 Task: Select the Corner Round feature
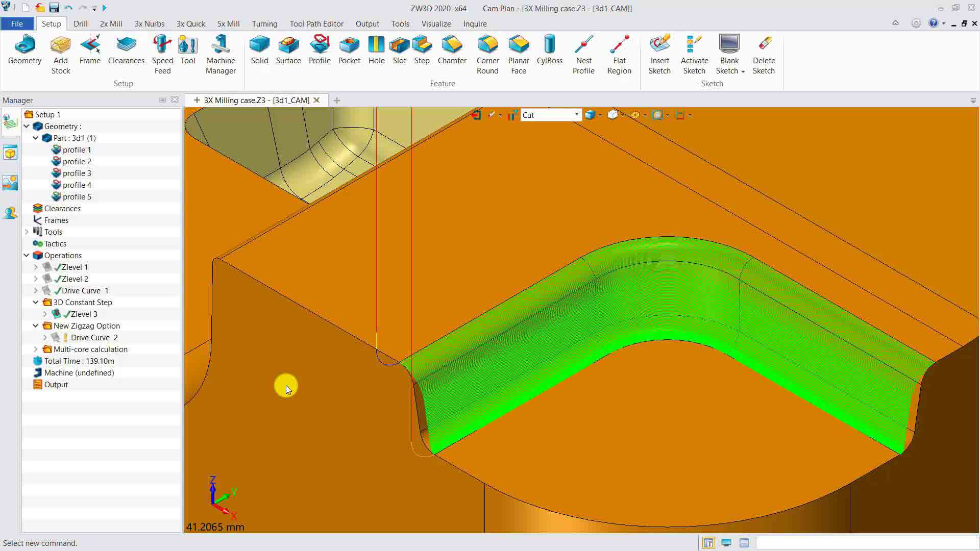pos(487,45)
